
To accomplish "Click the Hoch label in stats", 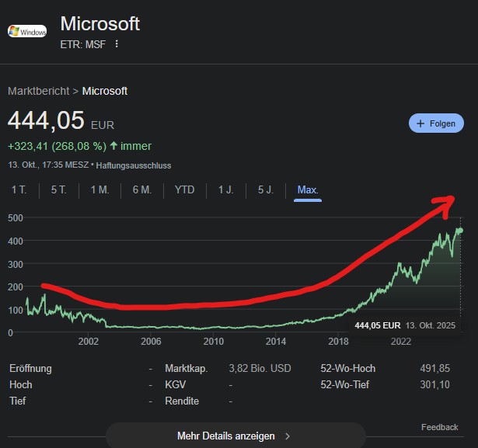I will (x=21, y=384).
